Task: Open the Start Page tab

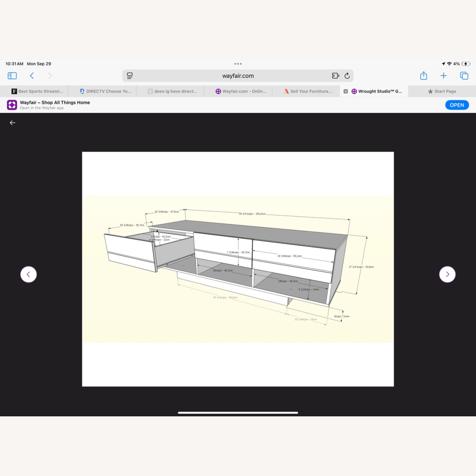Action: click(442, 91)
